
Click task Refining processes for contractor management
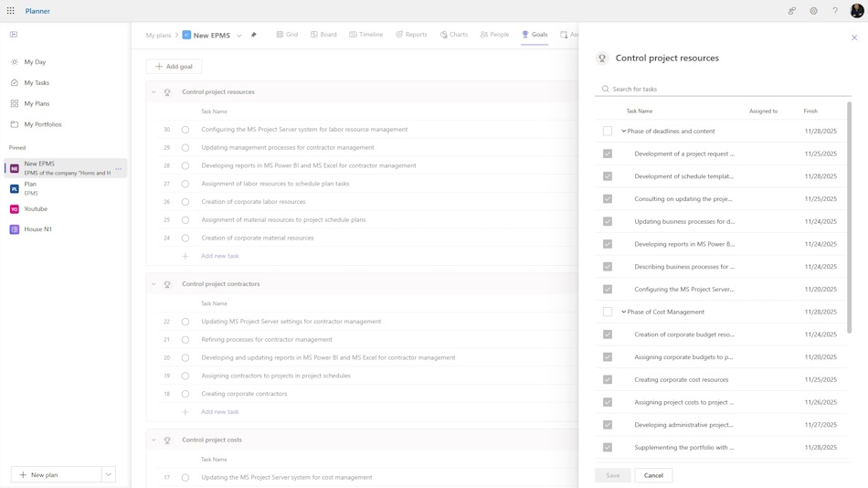[267, 340]
